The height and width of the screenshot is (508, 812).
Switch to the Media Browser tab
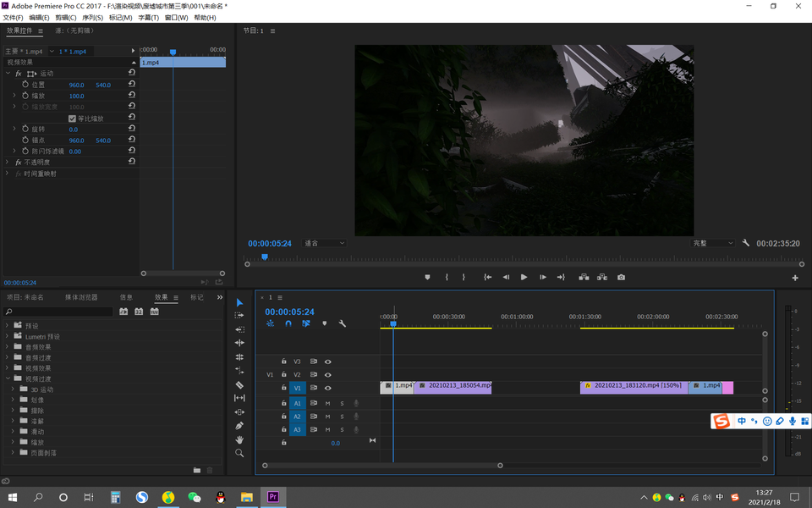click(x=81, y=297)
